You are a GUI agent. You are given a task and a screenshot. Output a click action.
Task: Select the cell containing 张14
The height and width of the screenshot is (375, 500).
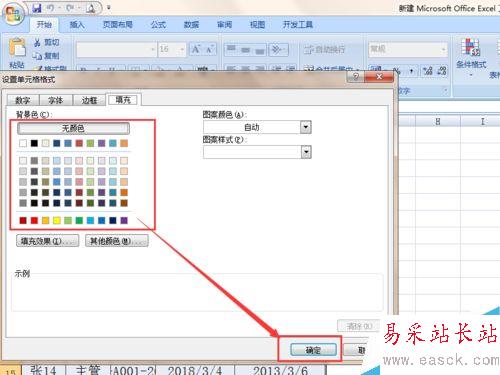(43, 370)
